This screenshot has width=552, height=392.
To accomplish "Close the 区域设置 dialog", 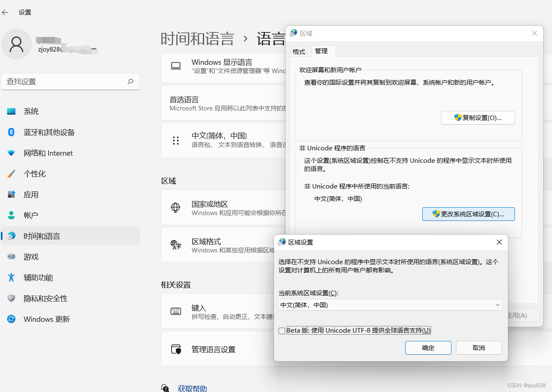I will pos(499,242).
